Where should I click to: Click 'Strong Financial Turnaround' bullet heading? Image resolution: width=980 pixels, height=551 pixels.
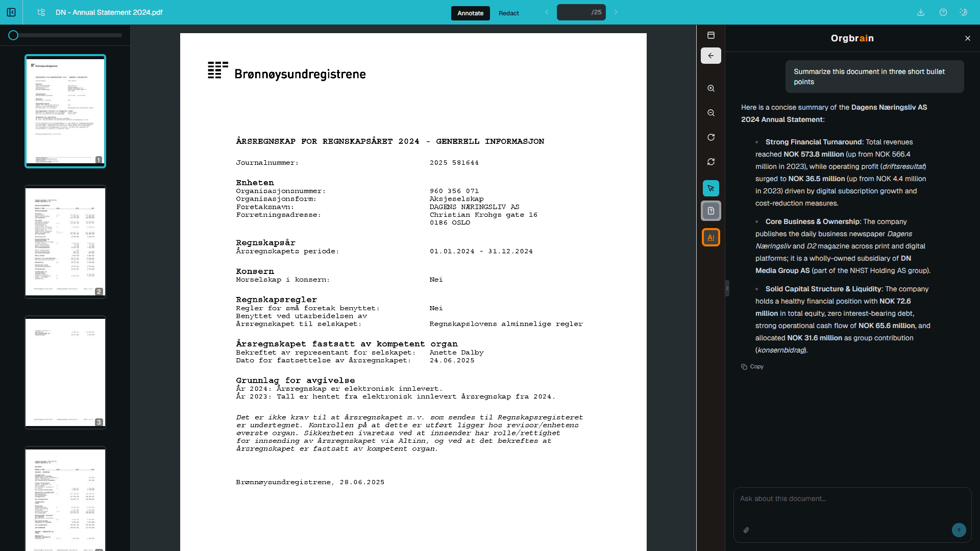point(814,142)
